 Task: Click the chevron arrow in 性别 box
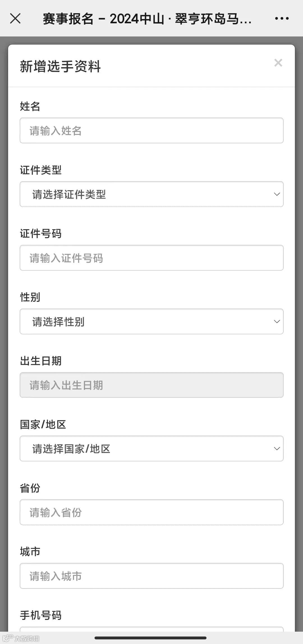point(277,322)
